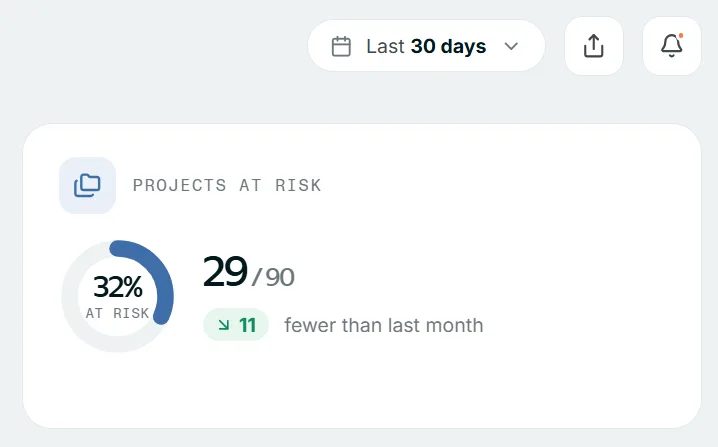Click the /90 total projects figure
This screenshot has height=447, width=718.
pyautogui.click(x=273, y=277)
